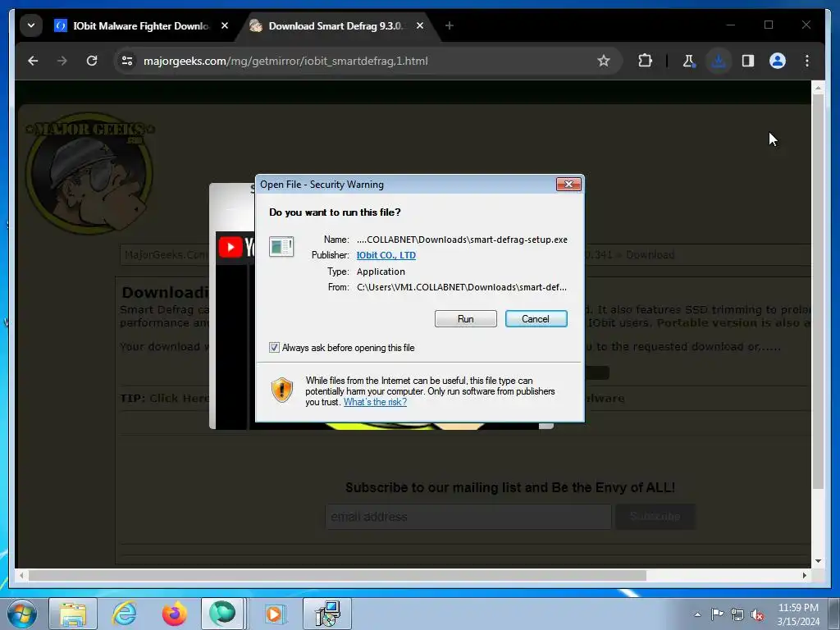Close the Download Smart Defrag tab
840x630 pixels.
(420, 25)
